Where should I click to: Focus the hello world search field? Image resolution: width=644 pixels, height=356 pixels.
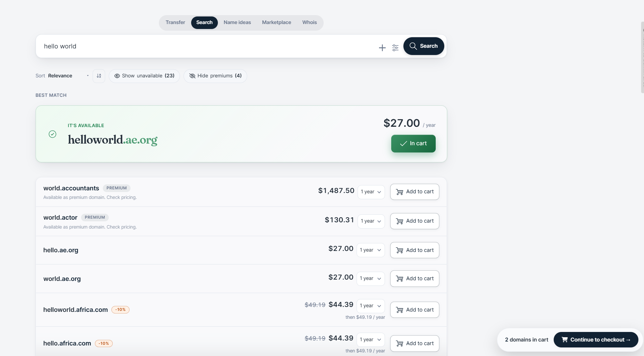click(x=208, y=46)
